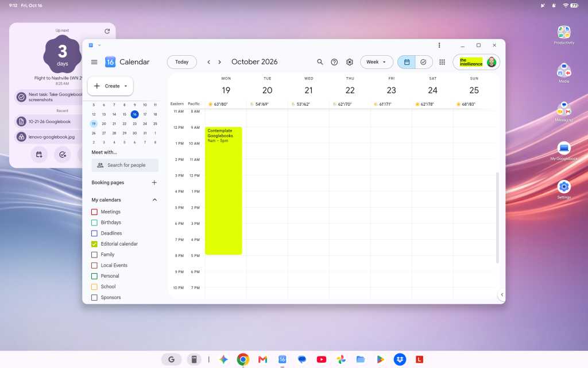Open the title bar app dropdown arrow

tap(99, 45)
